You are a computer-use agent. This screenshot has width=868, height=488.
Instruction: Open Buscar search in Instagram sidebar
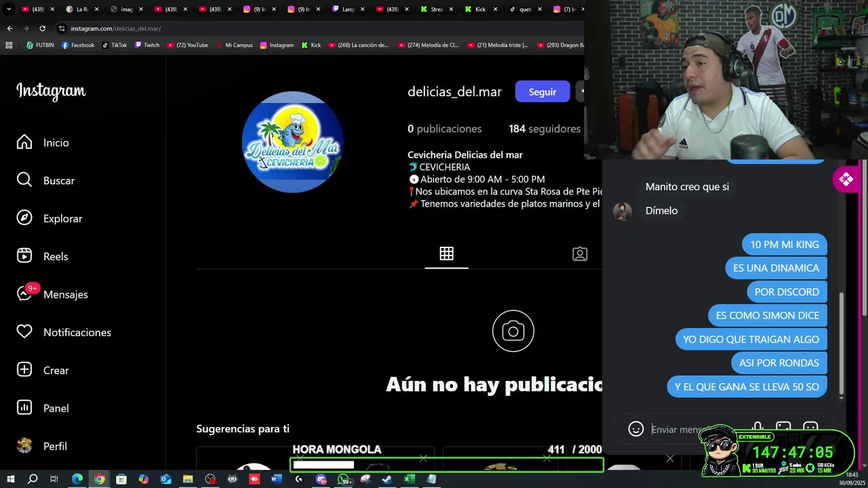(24, 180)
